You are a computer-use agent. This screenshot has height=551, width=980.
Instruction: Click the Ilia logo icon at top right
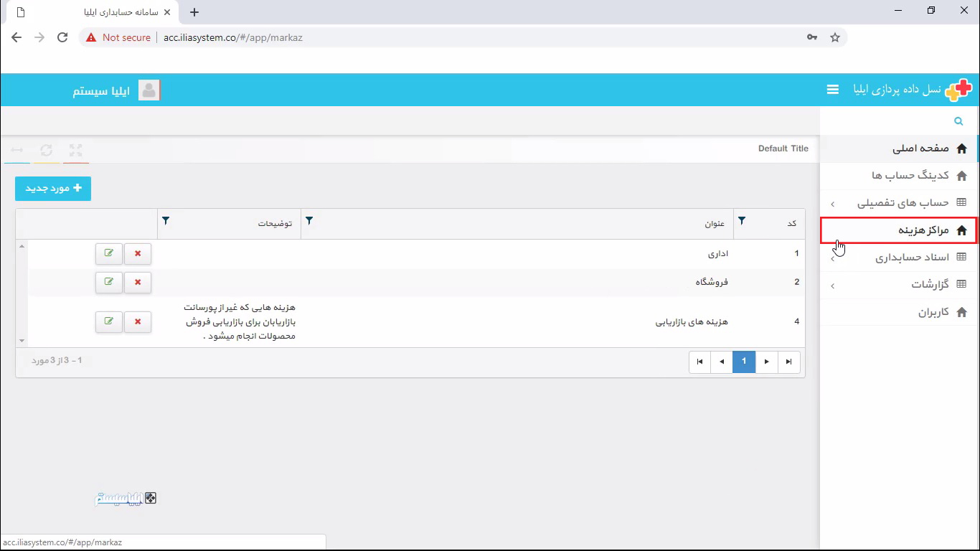click(x=958, y=89)
